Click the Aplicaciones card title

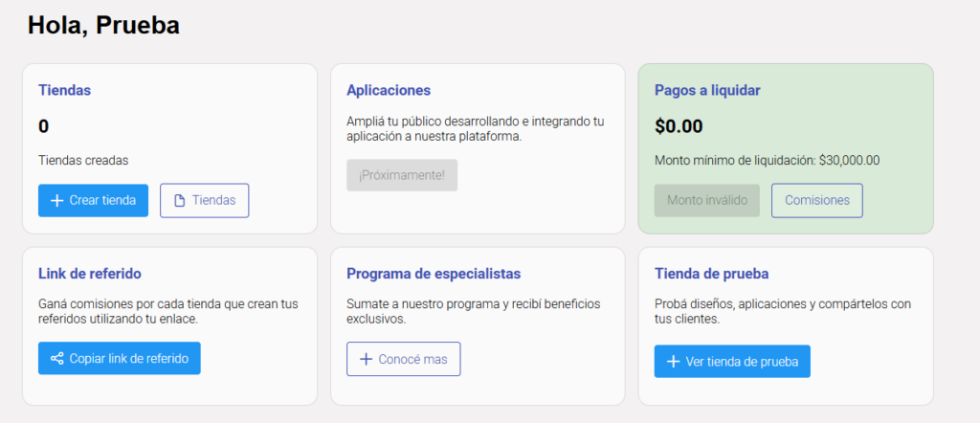(x=389, y=91)
